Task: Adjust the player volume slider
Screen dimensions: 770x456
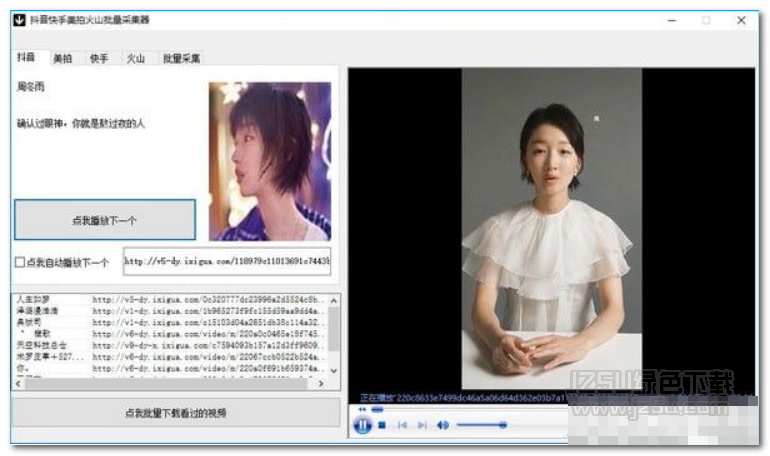Action: click(481, 425)
